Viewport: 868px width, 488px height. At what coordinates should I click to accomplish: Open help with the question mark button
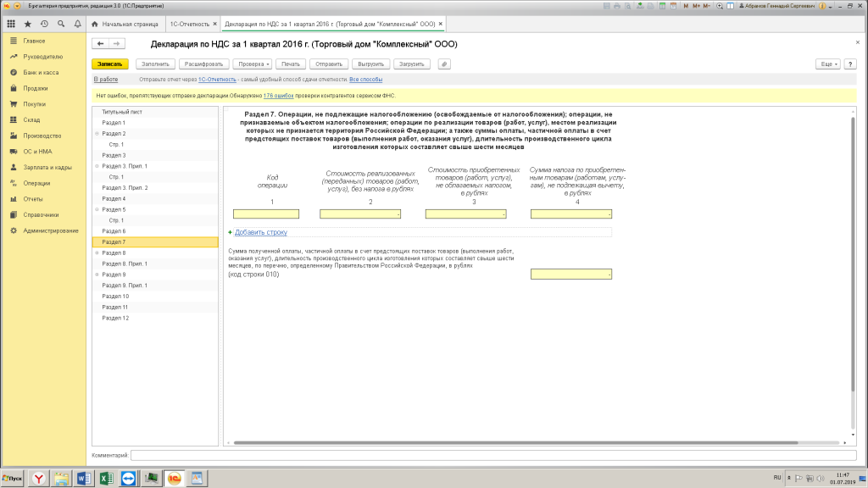[850, 64]
